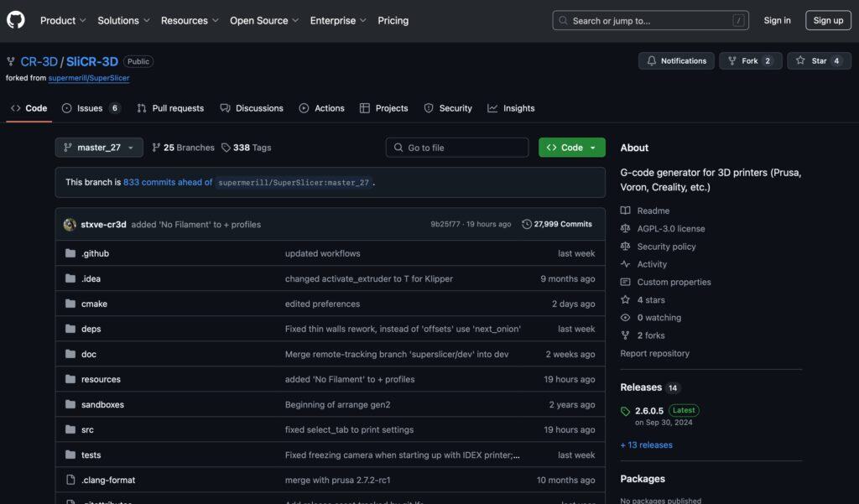Viewport: 859px width, 504px height.
Task: Open the doc folder
Action: point(89,354)
